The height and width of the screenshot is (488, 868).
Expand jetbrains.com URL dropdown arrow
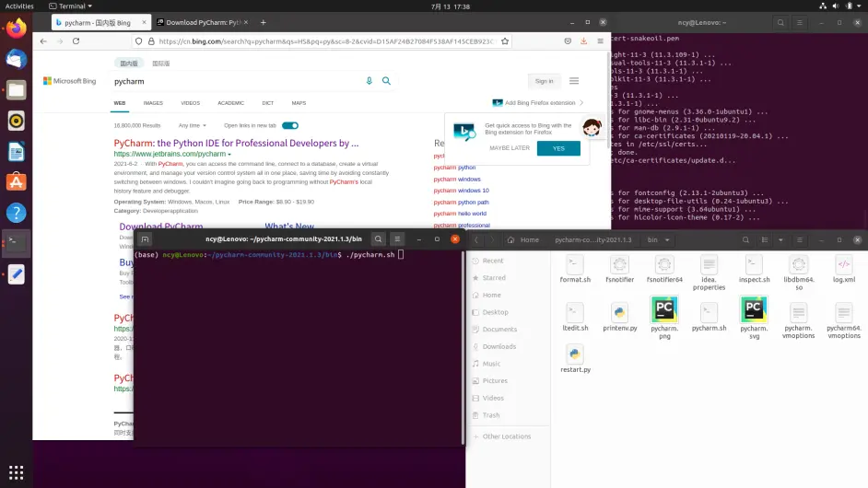click(229, 155)
